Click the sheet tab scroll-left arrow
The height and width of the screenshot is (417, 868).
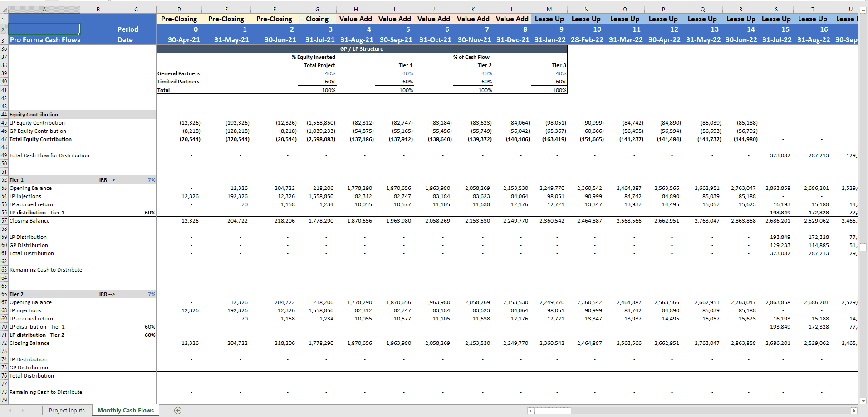pyautogui.click(x=10, y=411)
